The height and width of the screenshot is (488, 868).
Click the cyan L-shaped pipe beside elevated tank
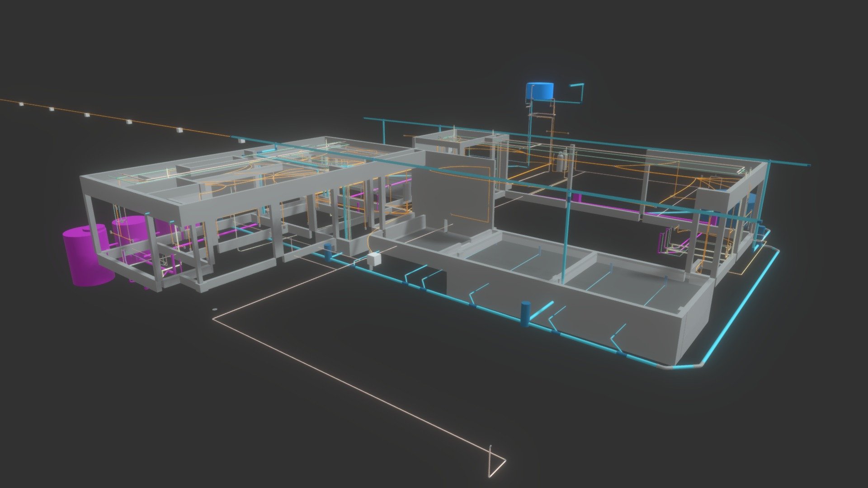[x=577, y=93]
